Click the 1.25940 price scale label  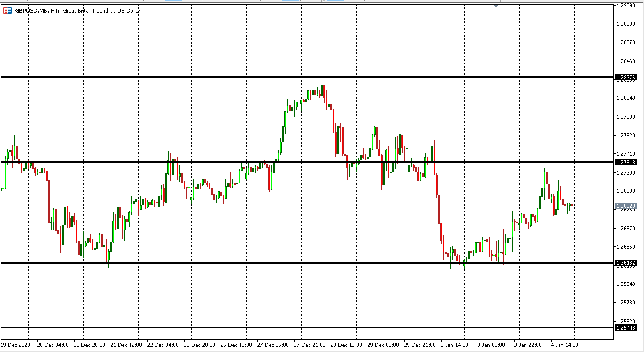point(626,284)
